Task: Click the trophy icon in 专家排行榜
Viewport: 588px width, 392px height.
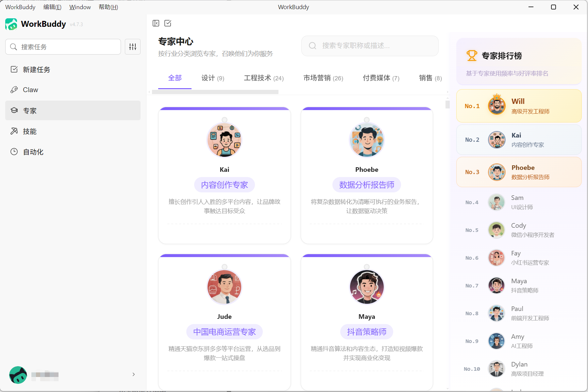Action: 471,56
